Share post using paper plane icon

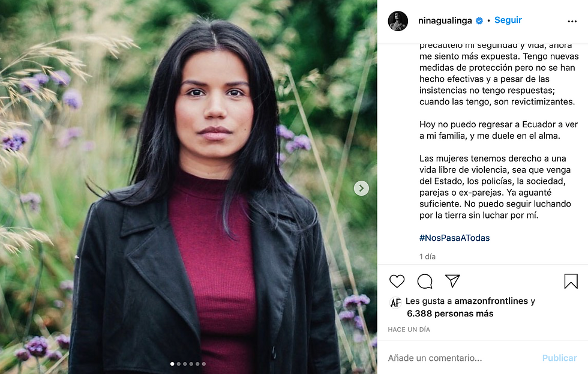pos(452,281)
